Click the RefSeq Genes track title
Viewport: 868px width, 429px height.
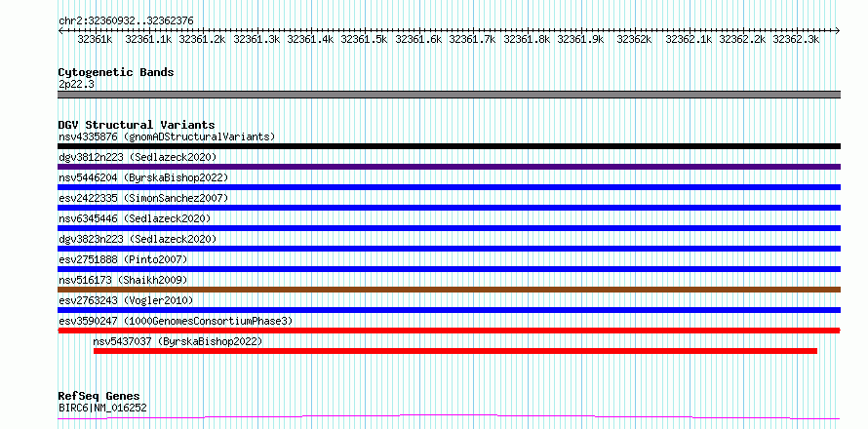tap(99, 397)
